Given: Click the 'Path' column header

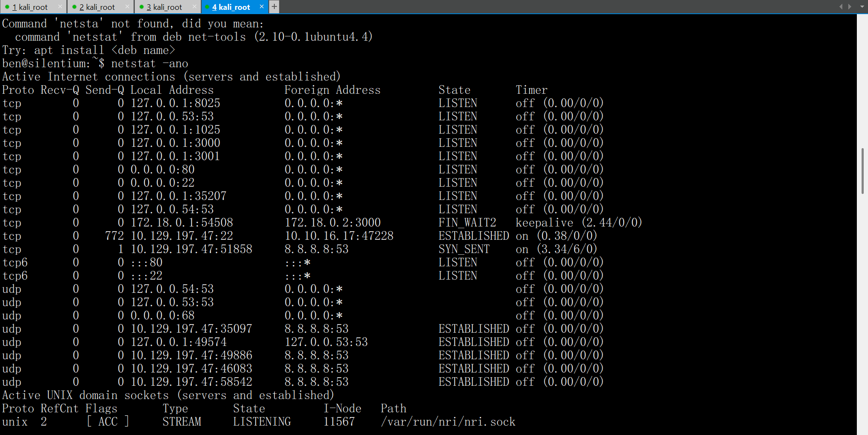Looking at the screenshot, I should click(393, 408).
